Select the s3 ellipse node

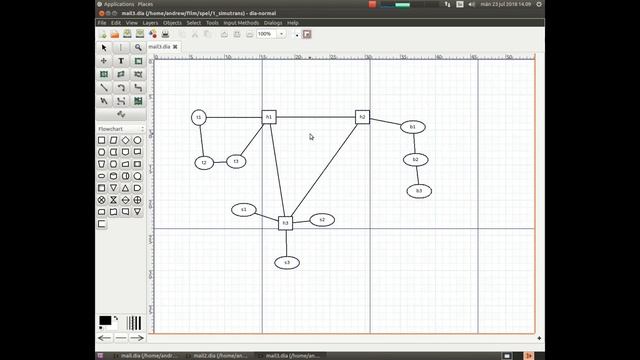pyautogui.click(x=287, y=262)
